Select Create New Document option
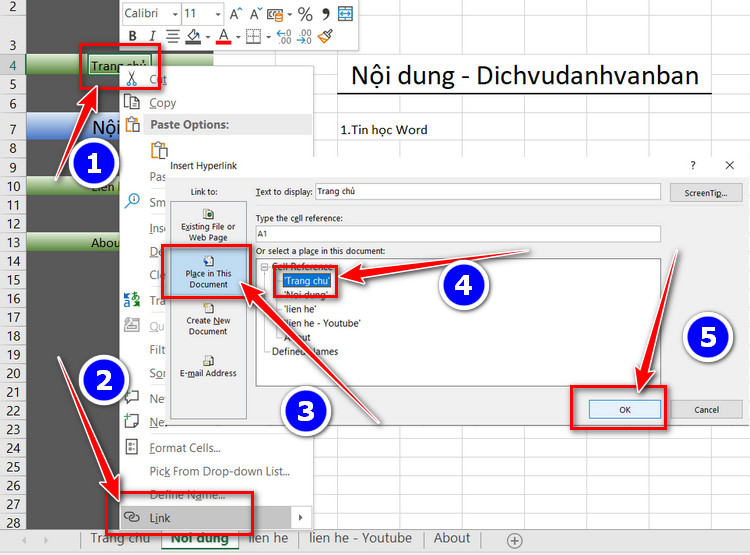The height and width of the screenshot is (555, 750). point(208,319)
